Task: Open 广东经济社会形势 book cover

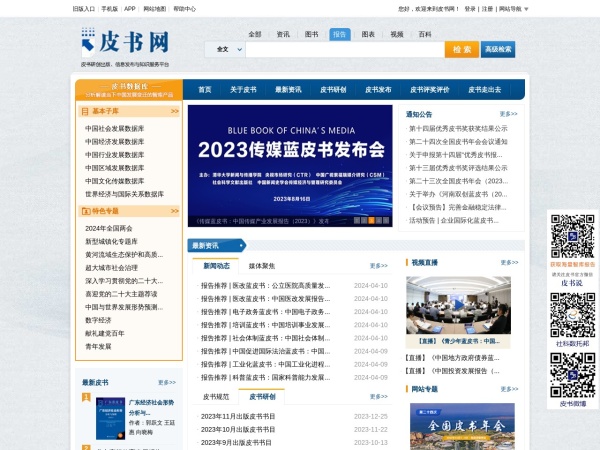Action: [x=110, y=419]
